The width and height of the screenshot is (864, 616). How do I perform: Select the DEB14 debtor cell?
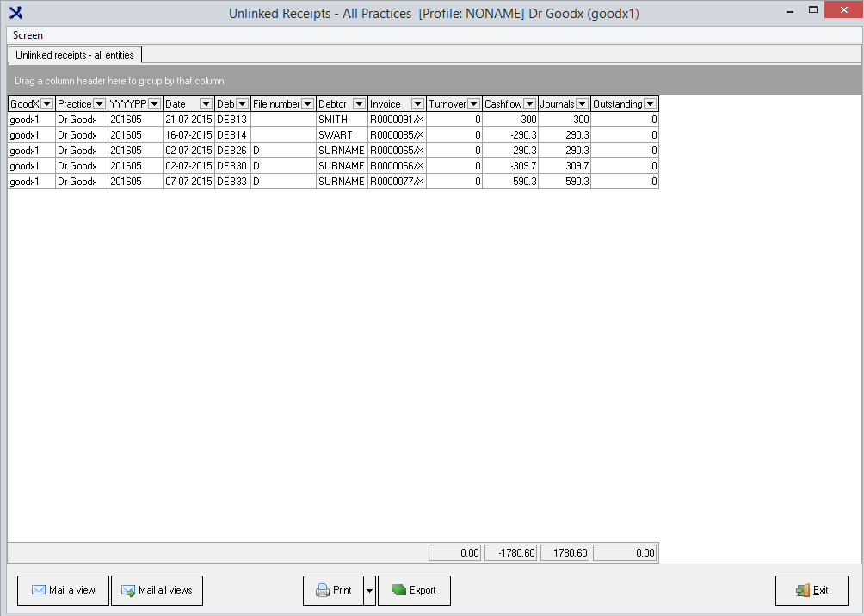[232, 135]
